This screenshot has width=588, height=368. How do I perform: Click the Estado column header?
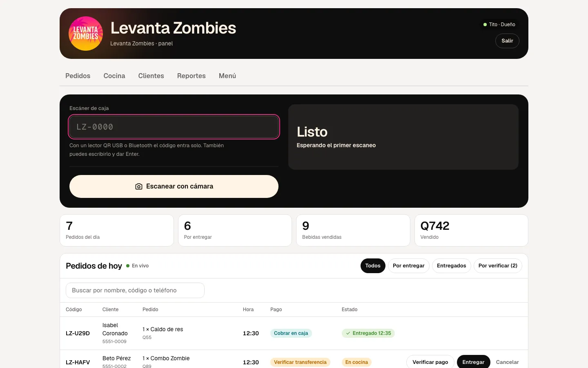click(350, 310)
